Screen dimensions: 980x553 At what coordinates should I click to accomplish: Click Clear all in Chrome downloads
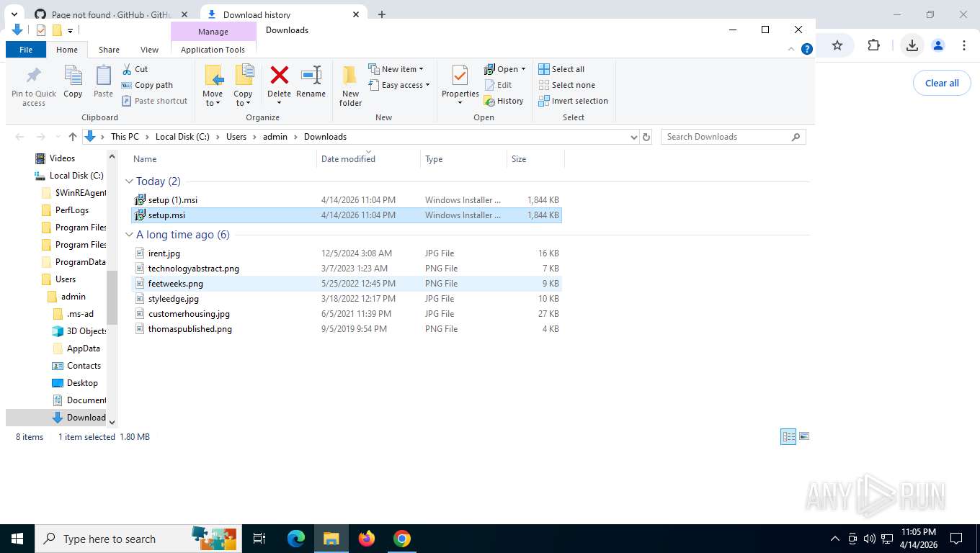(942, 83)
